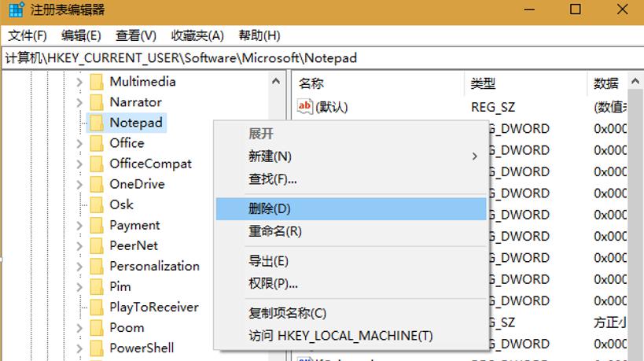Click the Payment folder icon

97,226
